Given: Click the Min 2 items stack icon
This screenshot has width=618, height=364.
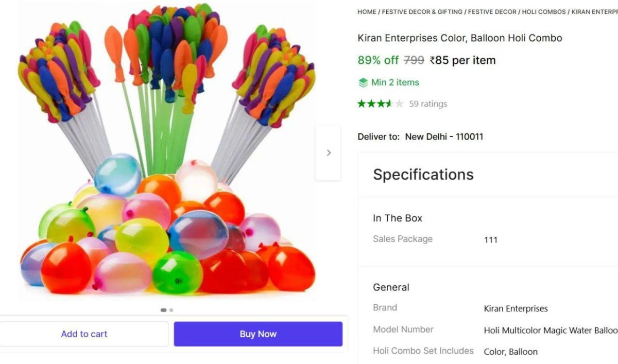Looking at the screenshot, I should tap(363, 82).
